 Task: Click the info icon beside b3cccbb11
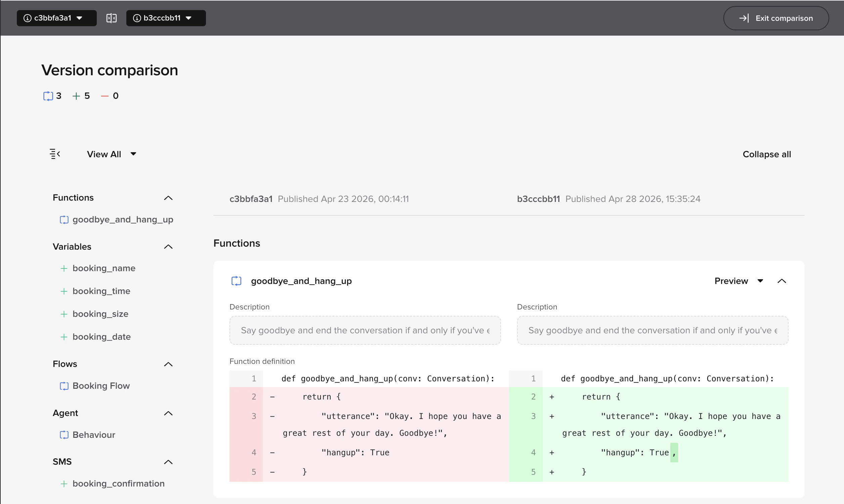point(137,18)
